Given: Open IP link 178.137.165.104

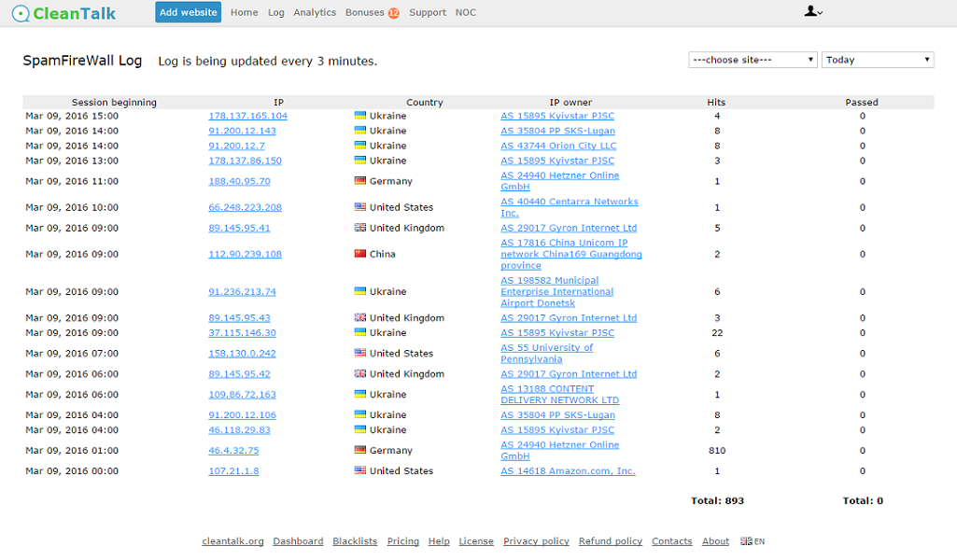Looking at the screenshot, I should (247, 116).
